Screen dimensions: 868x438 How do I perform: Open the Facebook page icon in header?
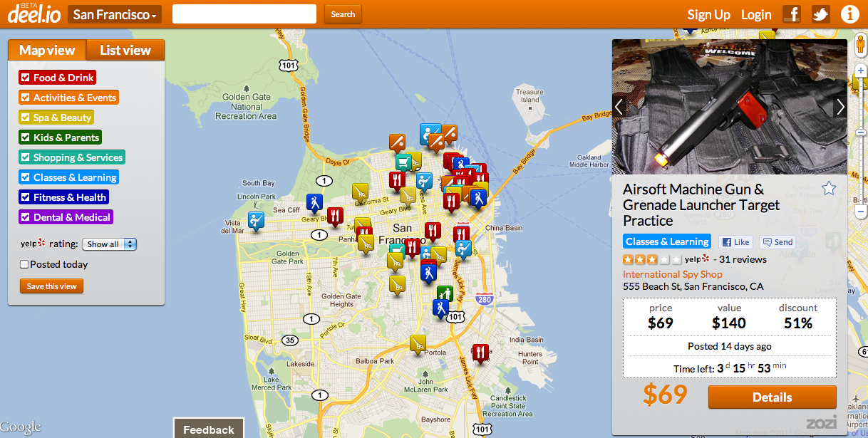792,14
